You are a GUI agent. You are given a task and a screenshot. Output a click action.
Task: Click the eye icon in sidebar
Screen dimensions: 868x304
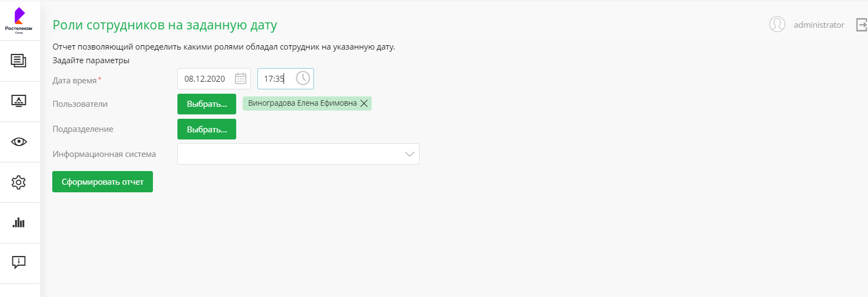(x=19, y=142)
